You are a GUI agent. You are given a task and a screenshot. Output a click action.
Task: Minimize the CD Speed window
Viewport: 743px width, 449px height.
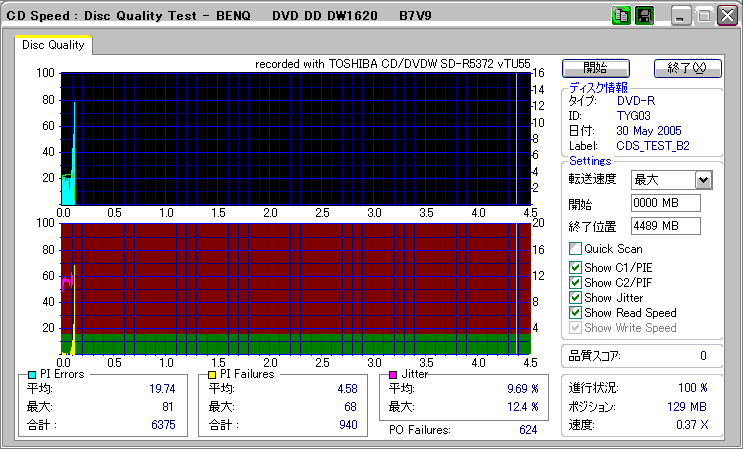681,16
